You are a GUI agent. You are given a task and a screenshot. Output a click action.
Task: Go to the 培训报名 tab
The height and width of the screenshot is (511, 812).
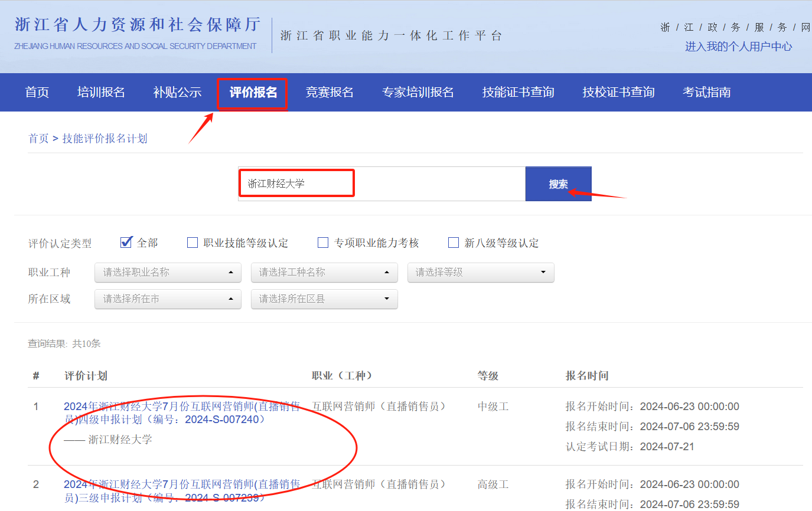click(101, 93)
